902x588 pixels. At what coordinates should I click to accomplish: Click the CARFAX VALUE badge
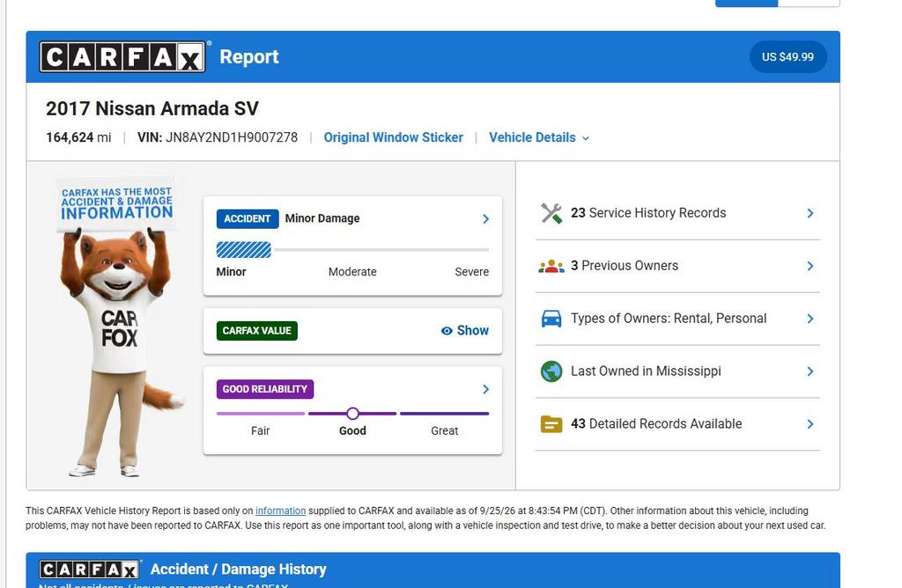[257, 330]
